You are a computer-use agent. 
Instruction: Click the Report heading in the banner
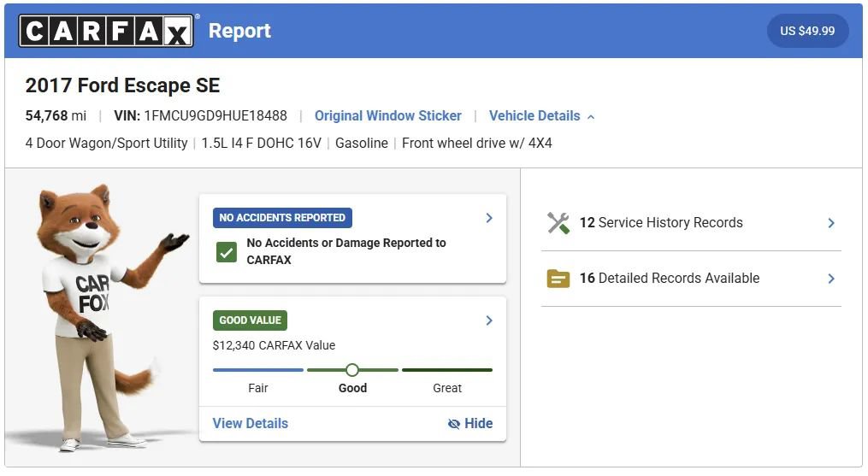[239, 31]
